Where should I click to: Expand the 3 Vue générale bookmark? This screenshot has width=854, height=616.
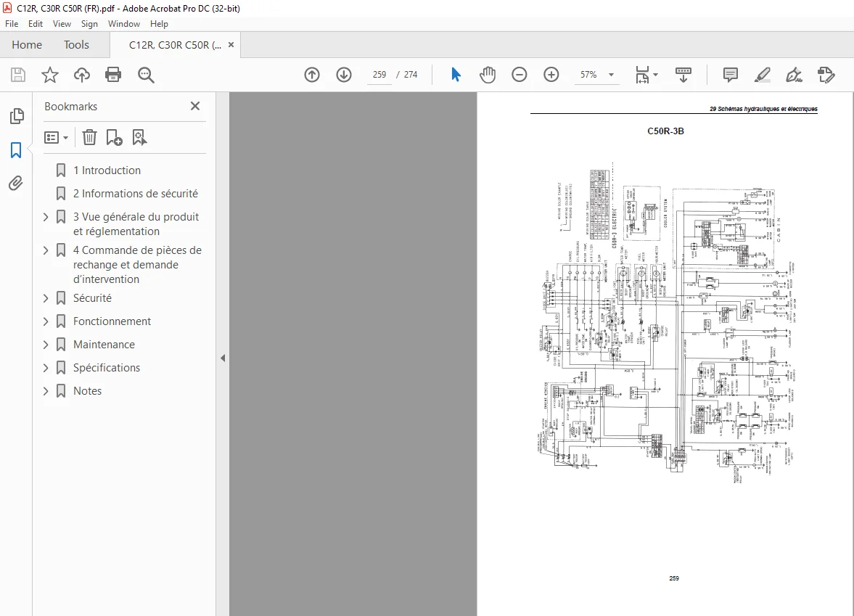[x=46, y=217]
